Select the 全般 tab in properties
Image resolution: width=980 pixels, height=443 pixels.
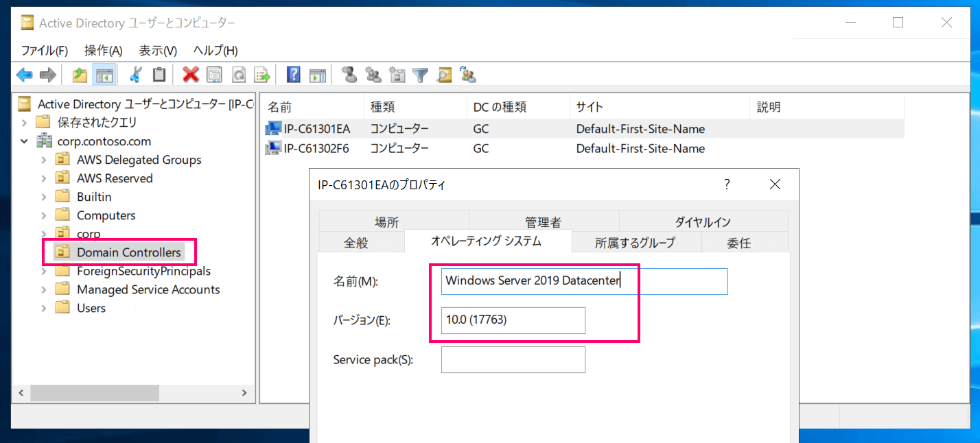pos(355,242)
